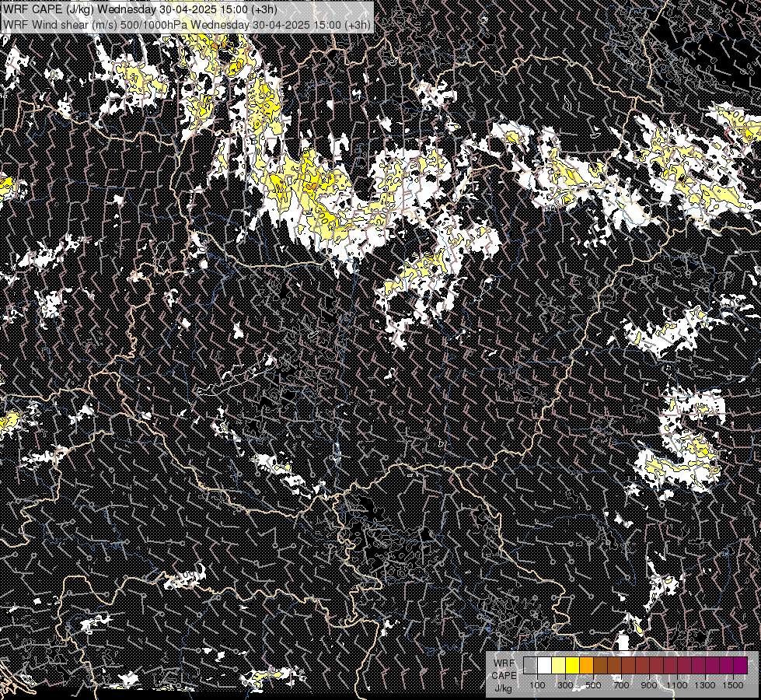The image size is (761, 700).
Task: Click the '100' legend tick label
Action: click(x=537, y=685)
